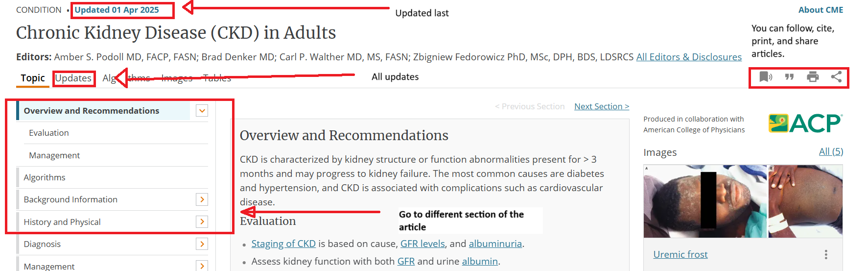Select Evaluation in the sidebar
This screenshot has height=271, width=868.
(x=49, y=133)
